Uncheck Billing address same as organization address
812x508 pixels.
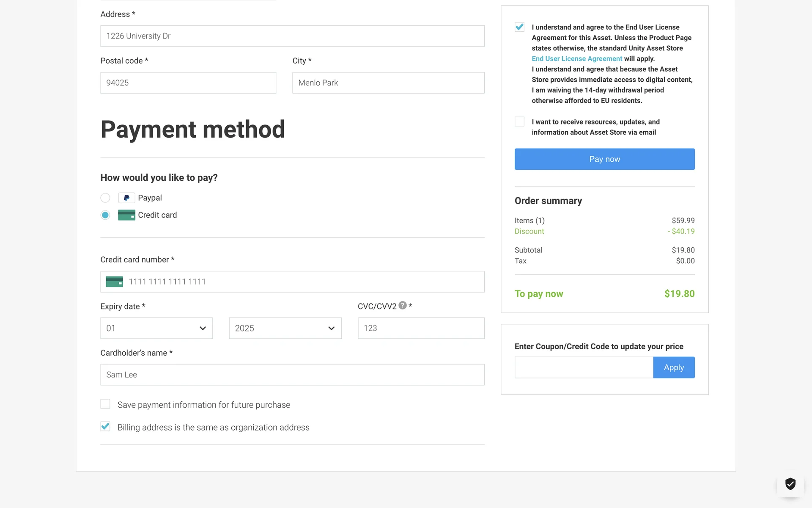(105, 426)
